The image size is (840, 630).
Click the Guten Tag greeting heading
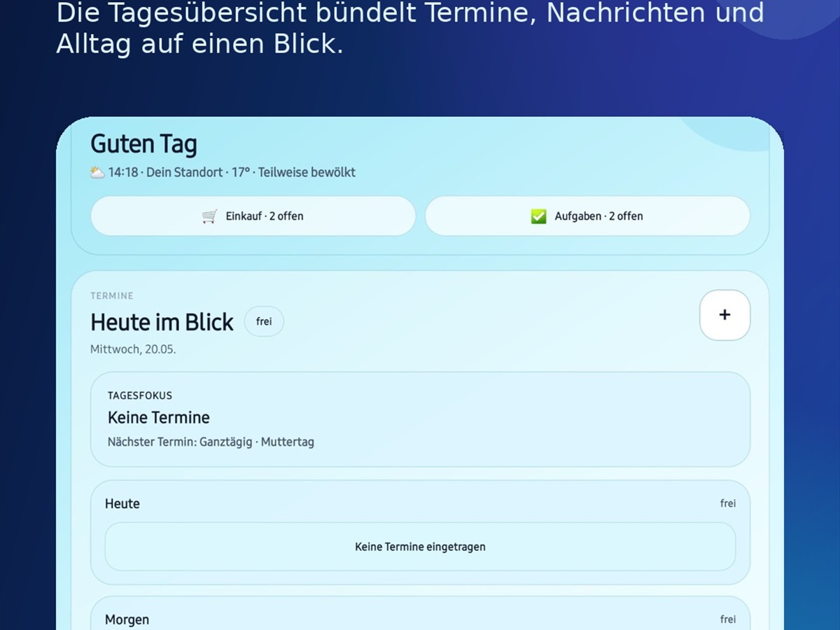click(x=143, y=144)
